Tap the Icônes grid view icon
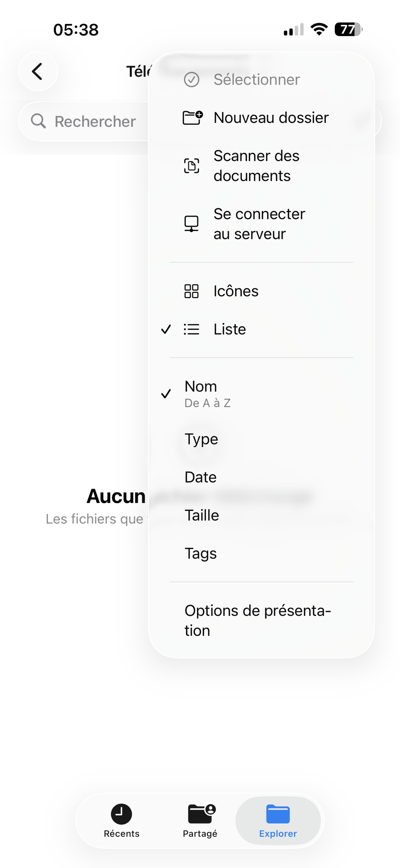This screenshot has width=400, height=868. [192, 291]
